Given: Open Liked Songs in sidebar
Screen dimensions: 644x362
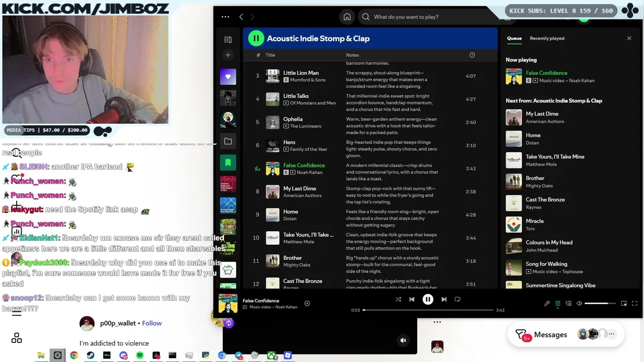Looking at the screenshot, I should [x=228, y=76].
